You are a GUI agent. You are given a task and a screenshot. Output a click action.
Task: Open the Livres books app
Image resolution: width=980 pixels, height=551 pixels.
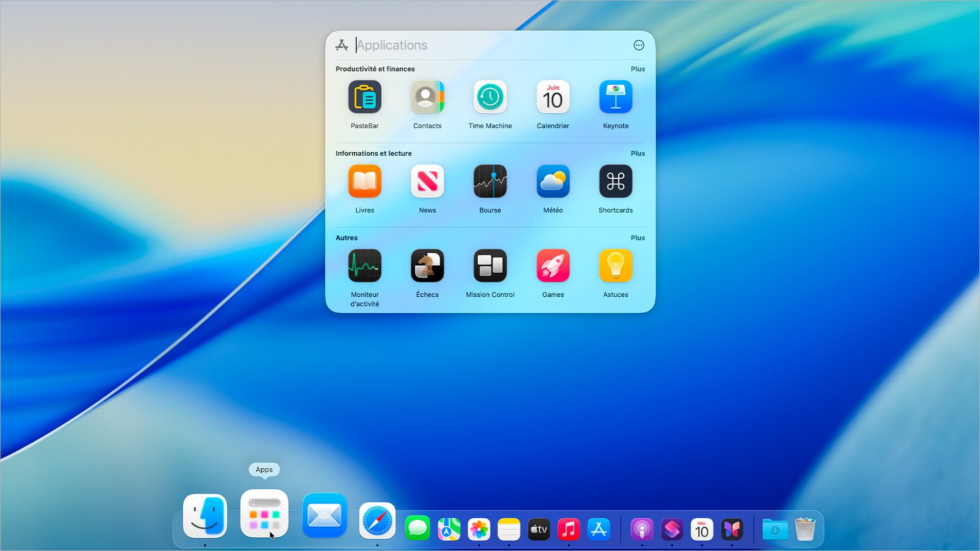[364, 181]
